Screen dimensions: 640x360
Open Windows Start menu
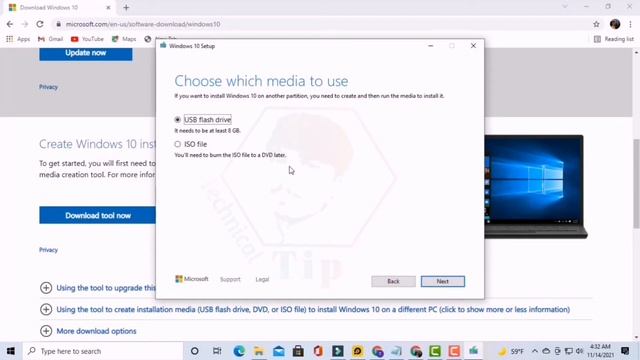click(x=11, y=351)
